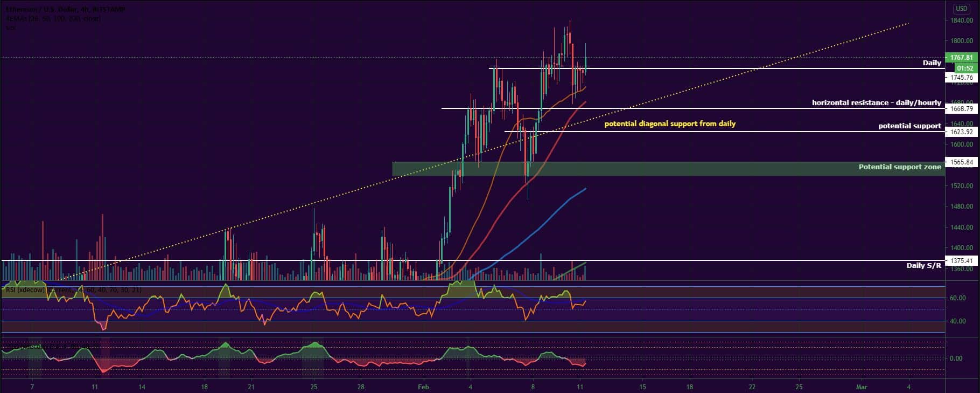This screenshot has width=980, height=393.
Task: Click the 1480.00 price scale value
Action: click(x=962, y=206)
